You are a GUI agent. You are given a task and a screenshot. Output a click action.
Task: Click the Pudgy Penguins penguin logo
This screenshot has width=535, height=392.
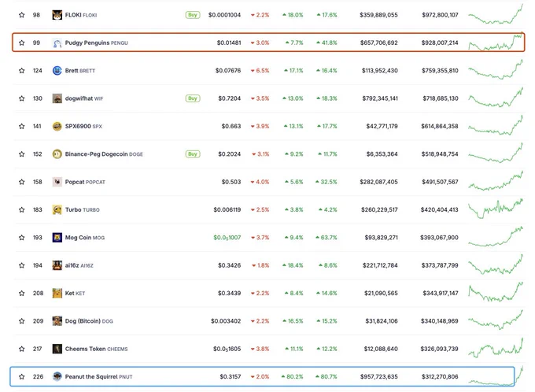pos(57,43)
